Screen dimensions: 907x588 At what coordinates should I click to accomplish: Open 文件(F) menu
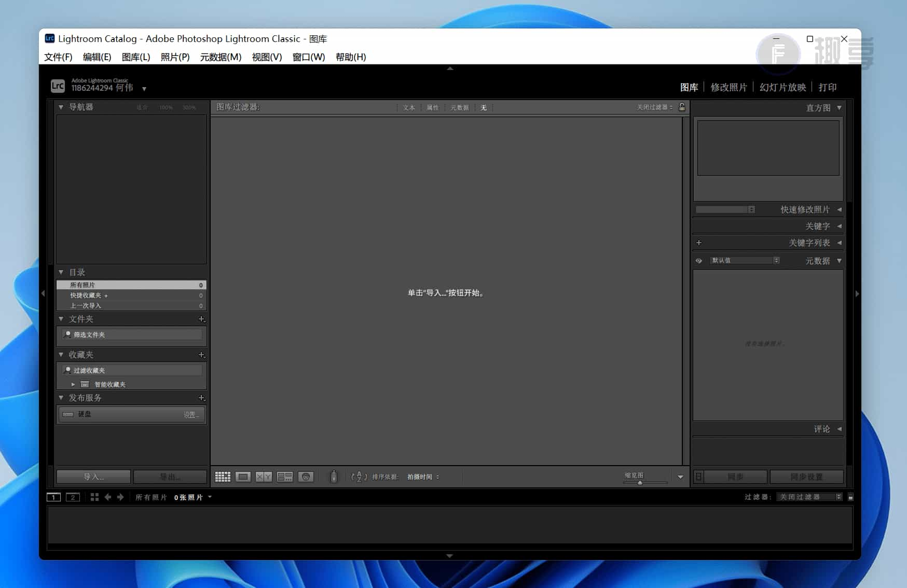pyautogui.click(x=58, y=57)
